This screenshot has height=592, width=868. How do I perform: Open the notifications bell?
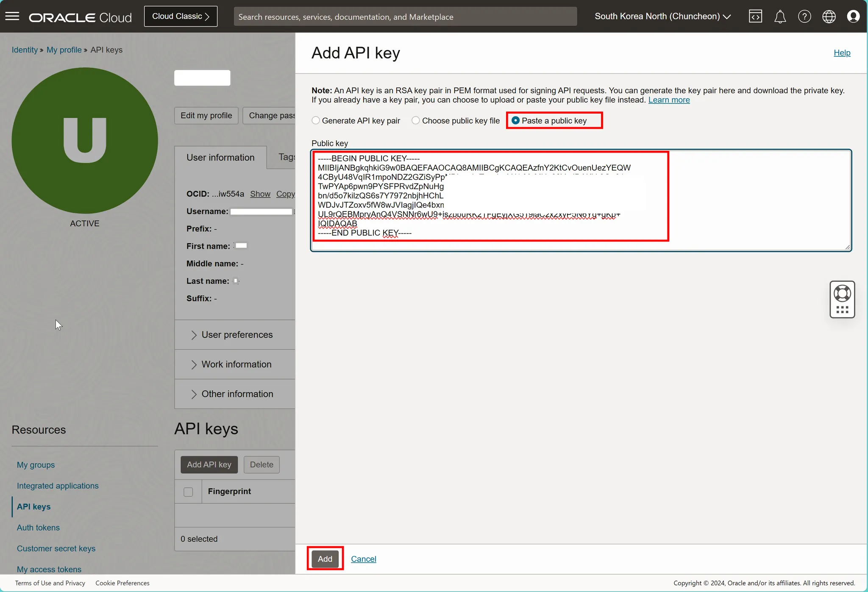point(780,17)
